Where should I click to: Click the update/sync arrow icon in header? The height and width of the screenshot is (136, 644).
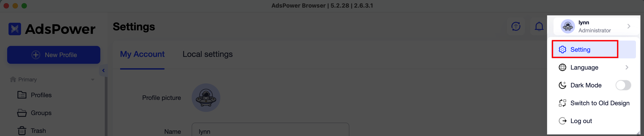(516, 26)
